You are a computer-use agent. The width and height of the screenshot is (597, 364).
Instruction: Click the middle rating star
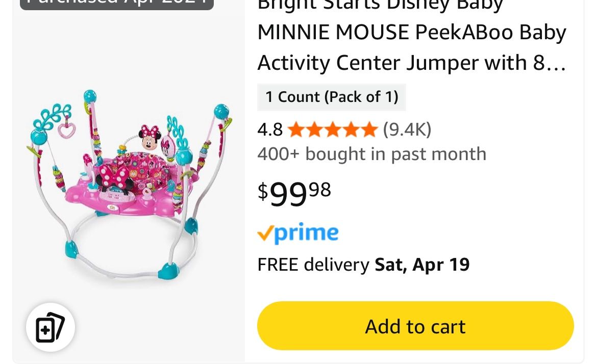coord(333,129)
